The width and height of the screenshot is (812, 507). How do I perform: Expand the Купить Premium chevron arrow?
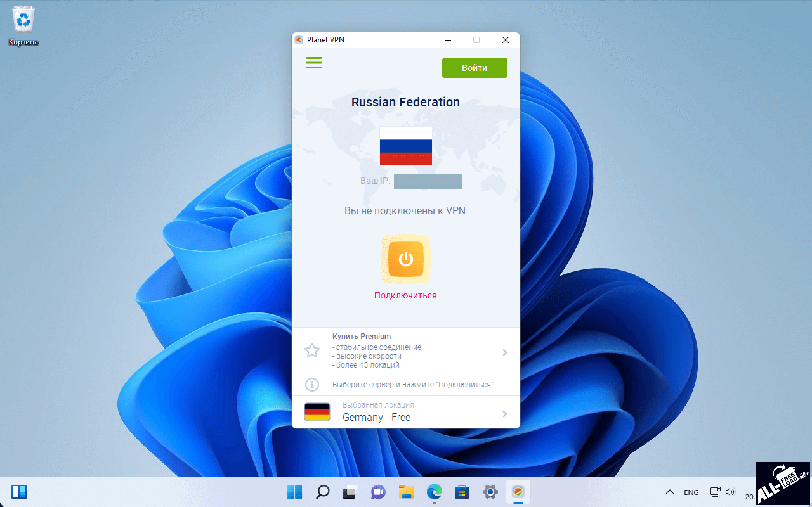pyautogui.click(x=504, y=352)
